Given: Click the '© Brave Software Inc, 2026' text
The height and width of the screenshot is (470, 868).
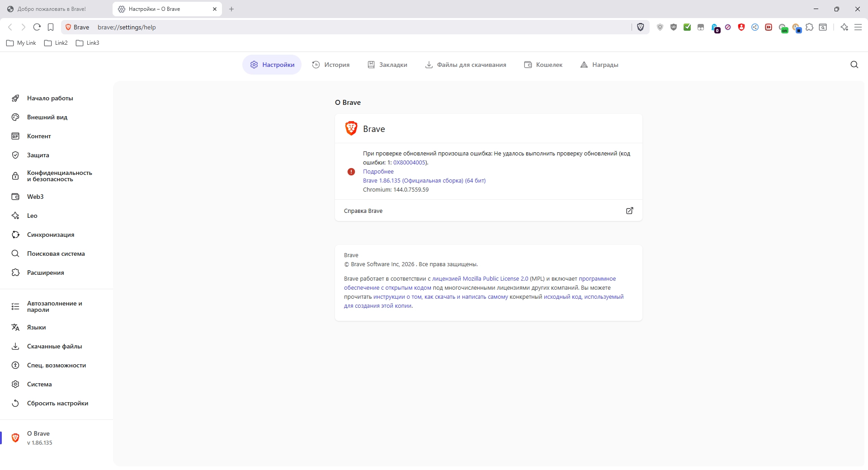Looking at the screenshot, I should click(x=379, y=264).
